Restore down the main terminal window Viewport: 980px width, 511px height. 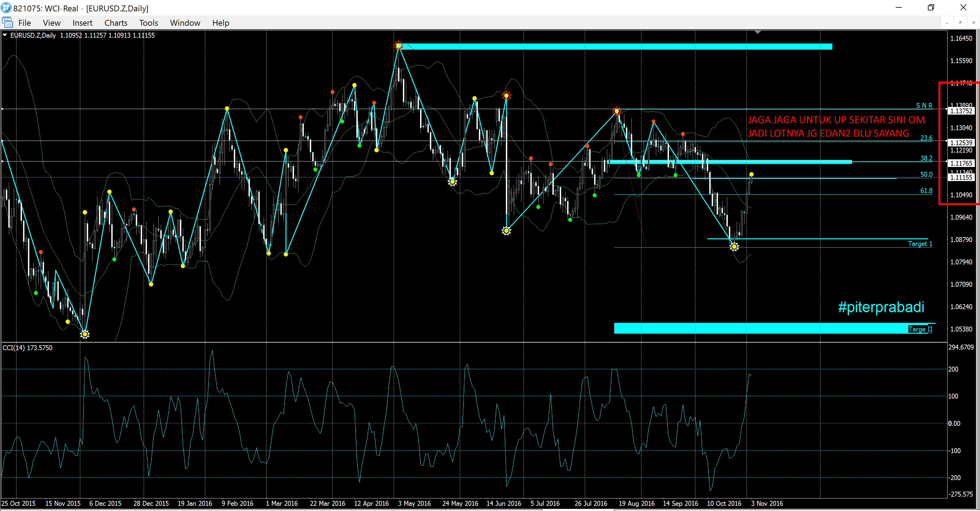pyautogui.click(x=931, y=8)
